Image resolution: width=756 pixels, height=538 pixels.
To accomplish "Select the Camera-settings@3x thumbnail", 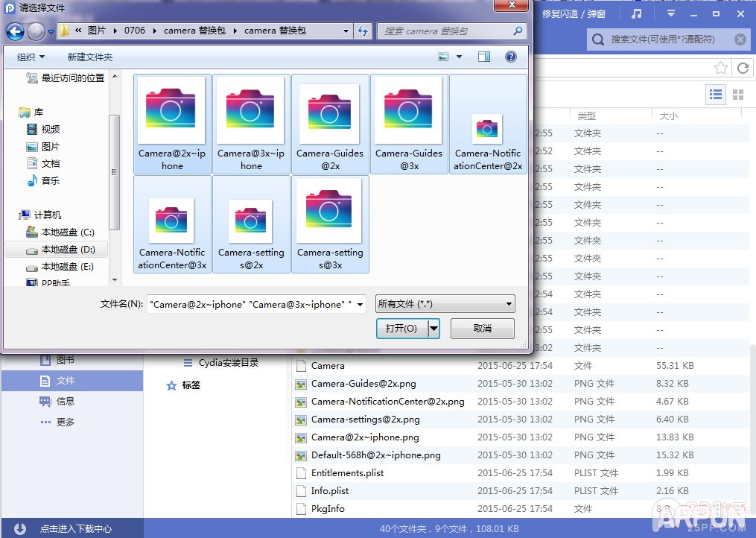I will click(x=329, y=224).
